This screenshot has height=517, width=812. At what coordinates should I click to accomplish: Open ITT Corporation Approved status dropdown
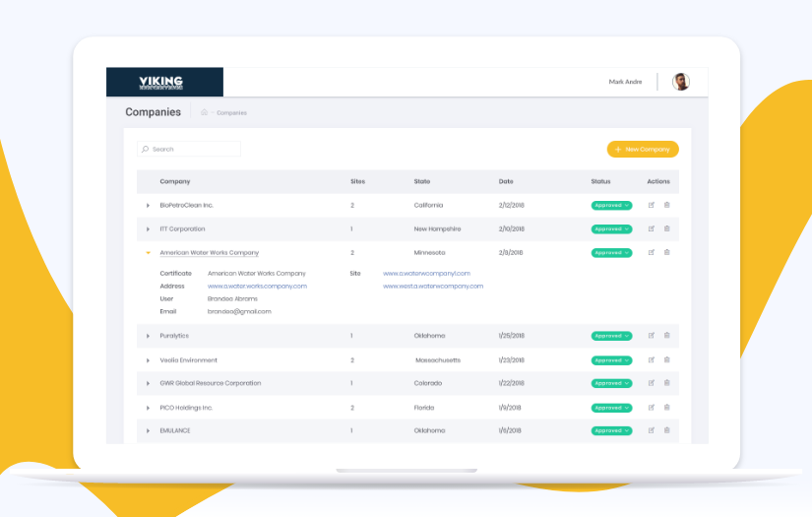coord(611,229)
